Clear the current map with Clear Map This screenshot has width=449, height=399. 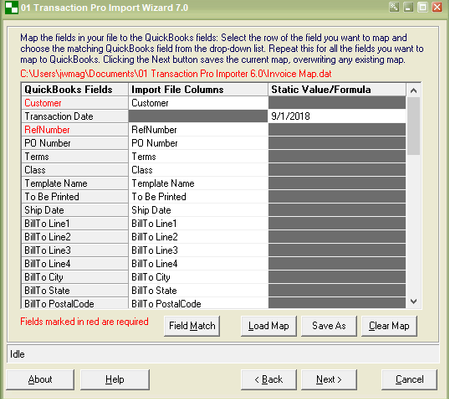389,326
